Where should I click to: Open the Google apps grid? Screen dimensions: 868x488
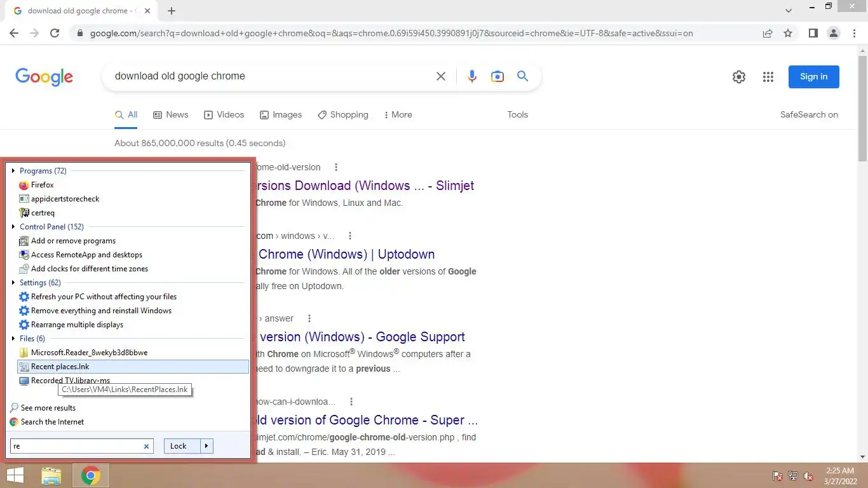pos(768,77)
